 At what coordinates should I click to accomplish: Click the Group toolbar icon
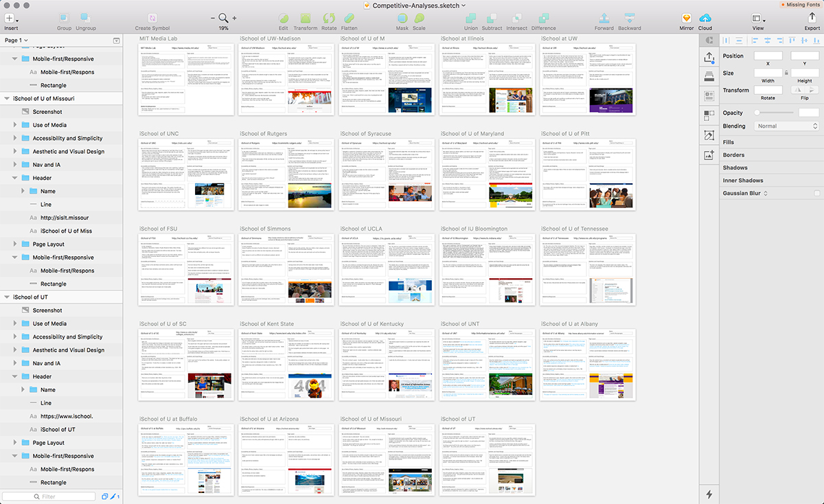point(64,18)
